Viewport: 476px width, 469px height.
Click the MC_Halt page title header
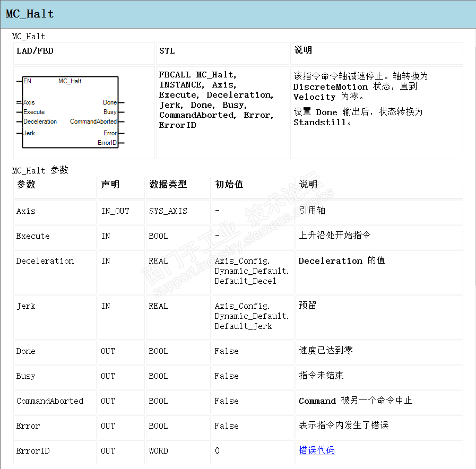pos(29,14)
